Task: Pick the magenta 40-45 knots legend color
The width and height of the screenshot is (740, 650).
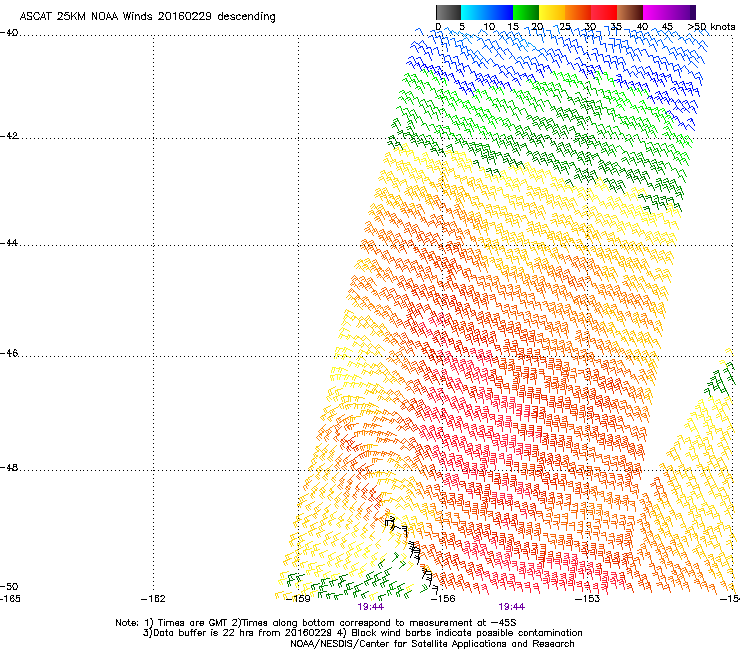Action: (x=656, y=12)
